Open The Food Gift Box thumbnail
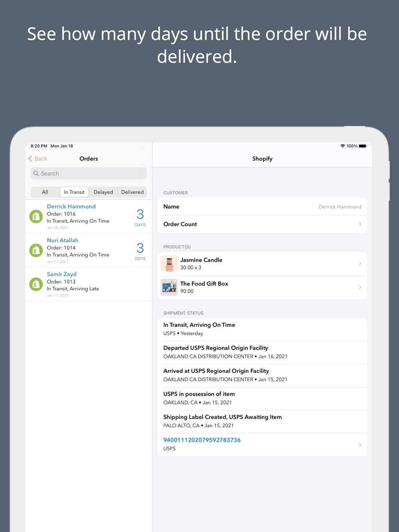Image resolution: width=399 pixels, height=532 pixels. click(x=169, y=287)
